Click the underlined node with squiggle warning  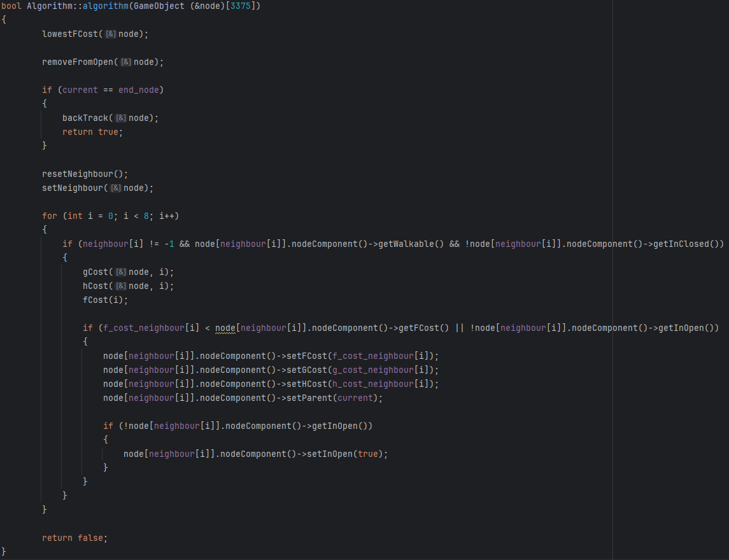tap(225, 328)
